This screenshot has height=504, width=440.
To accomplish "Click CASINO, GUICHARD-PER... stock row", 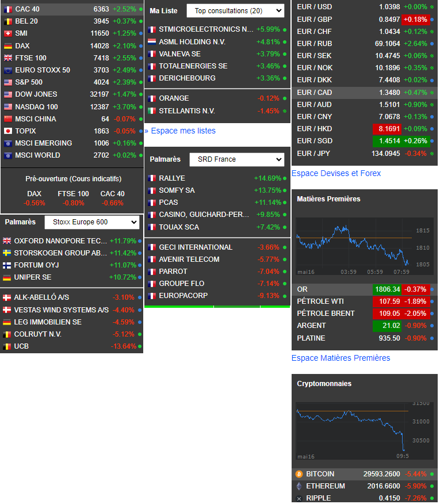I will pos(217,215).
